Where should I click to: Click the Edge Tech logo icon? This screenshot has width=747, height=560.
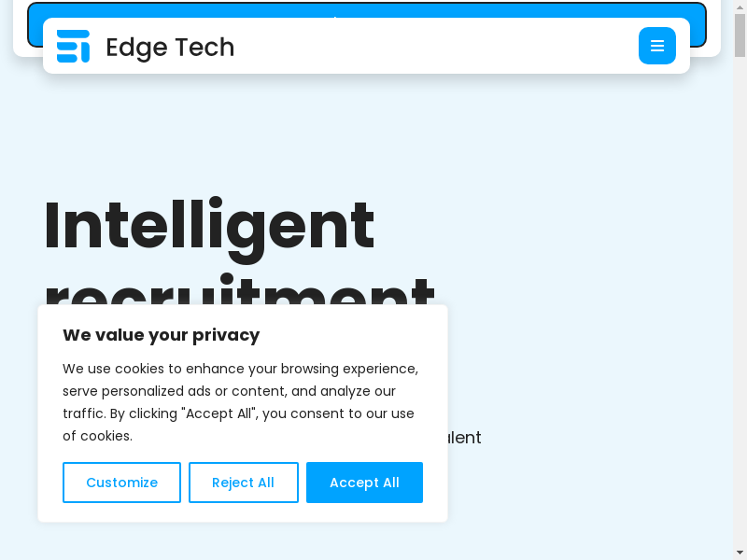73,47
